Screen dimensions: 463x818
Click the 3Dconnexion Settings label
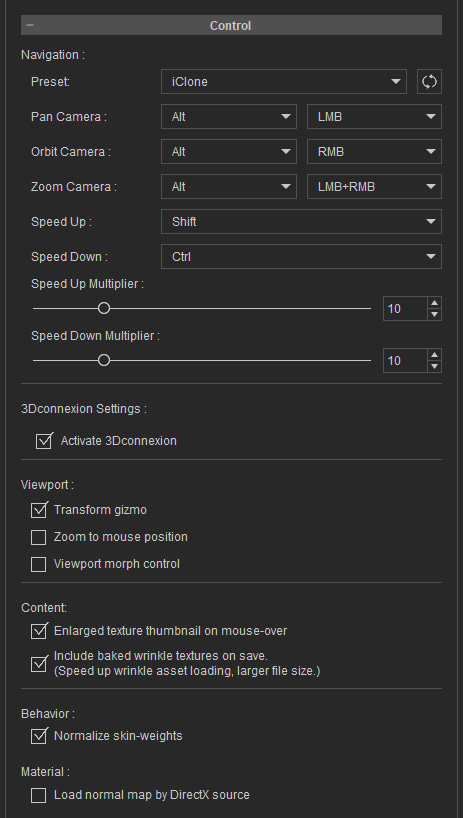coord(84,409)
